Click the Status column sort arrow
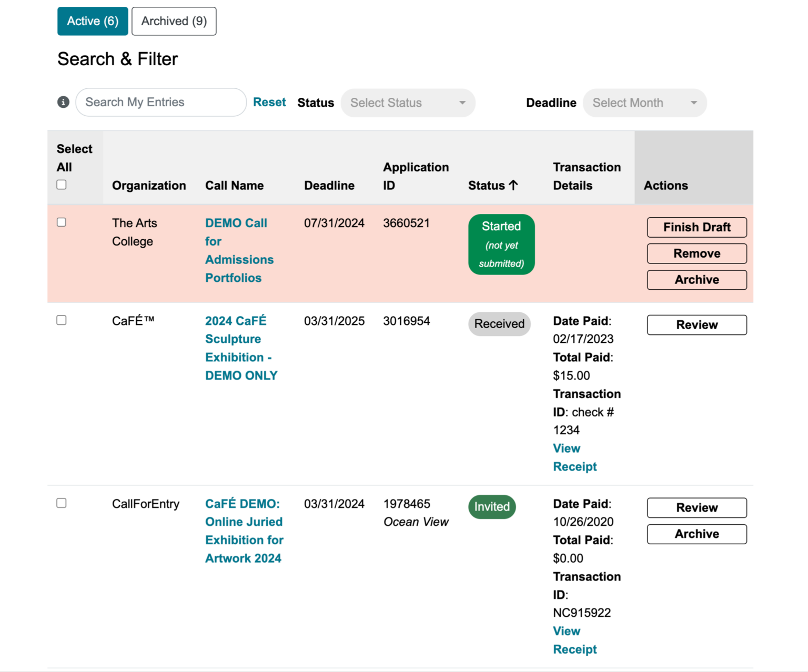The width and height of the screenshot is (808, 672). point(514,185)
